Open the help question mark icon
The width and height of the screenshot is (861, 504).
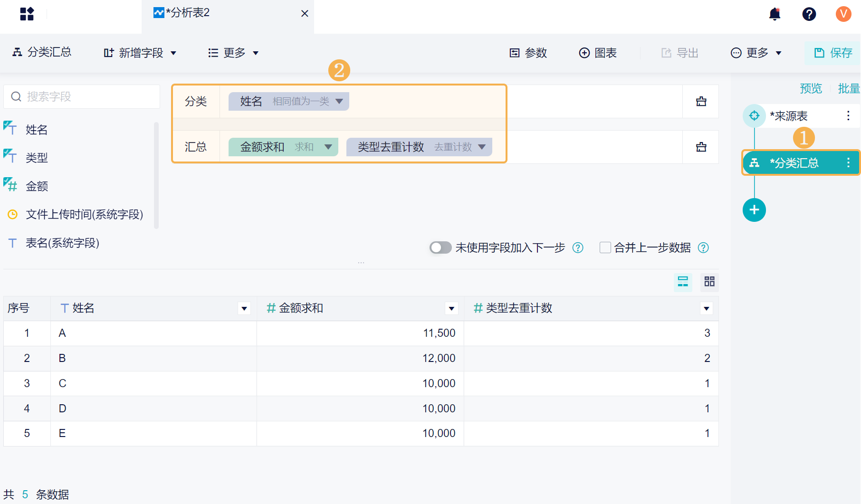(x=809, y=14)
